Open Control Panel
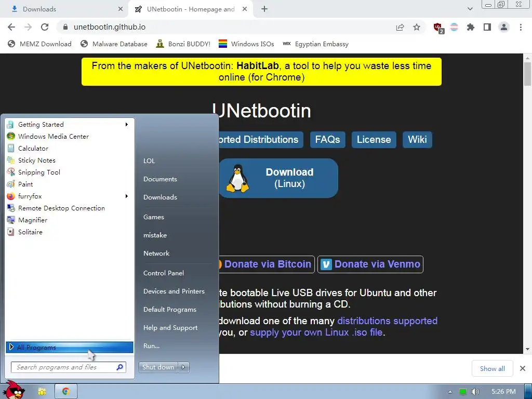The width and height of the screenshot is (532, 399). coord(164,273)
